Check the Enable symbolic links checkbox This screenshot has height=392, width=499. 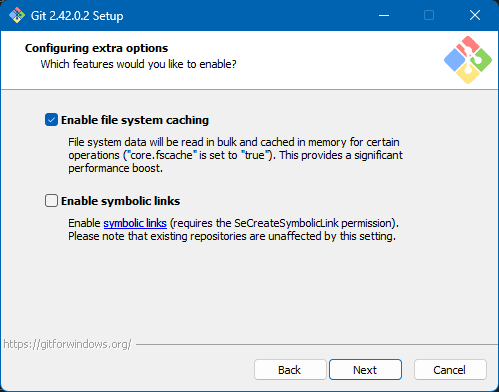(x=51, y=201)
